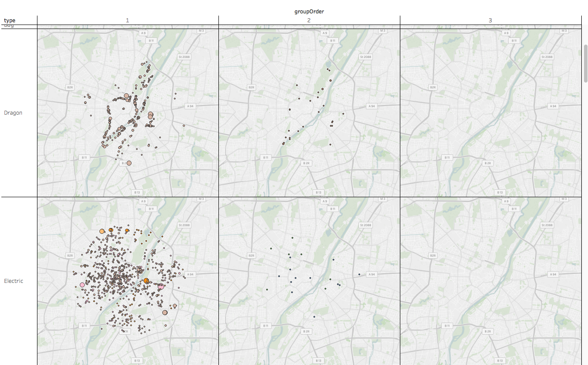Viewport: 588px width, 365px height.
Task: Click the large orange mark beside the pink mark, Electric map 1
Action: pyautogui.click(x=146, y=281)
